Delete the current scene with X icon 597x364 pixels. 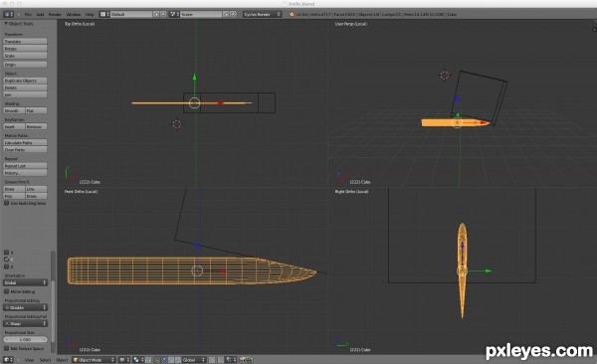(234, 14)
